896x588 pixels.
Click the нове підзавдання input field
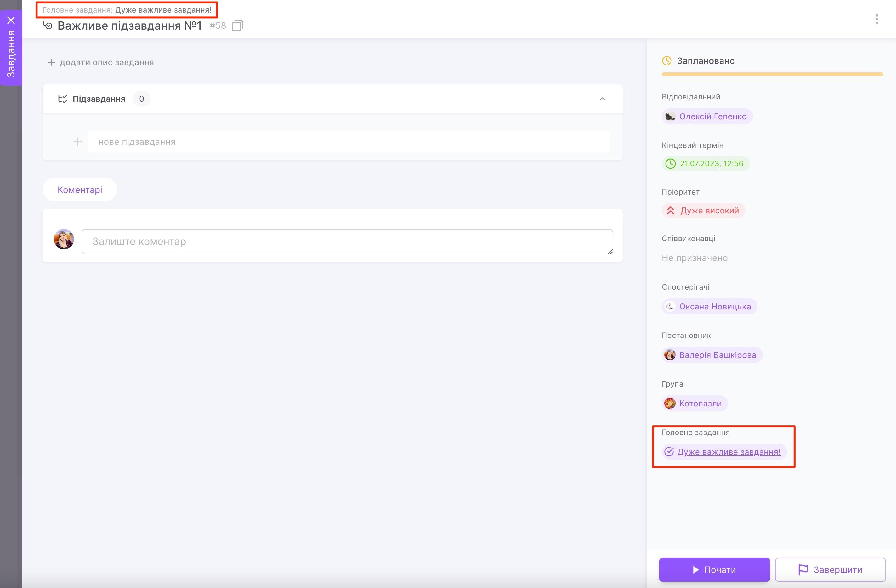[x=348, y=142]
